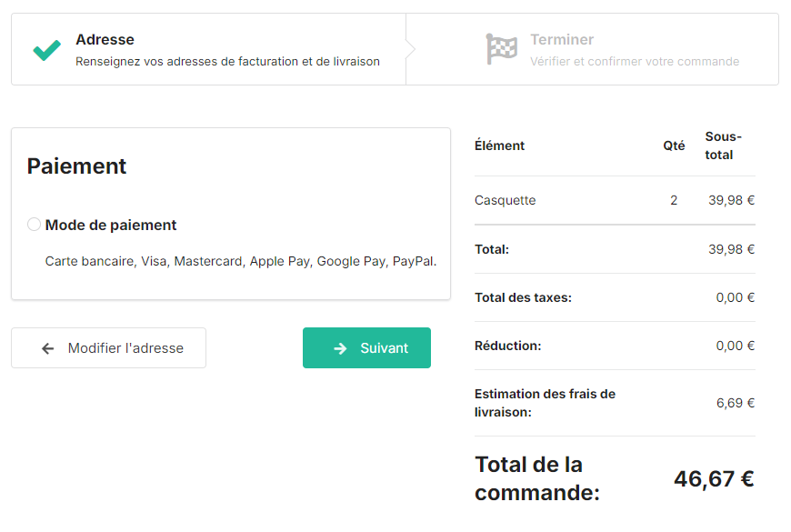Screen dimensions: 791x532
Task: Click the left arrow icon in Modifier l'adresse
Action: pos(48,348)
